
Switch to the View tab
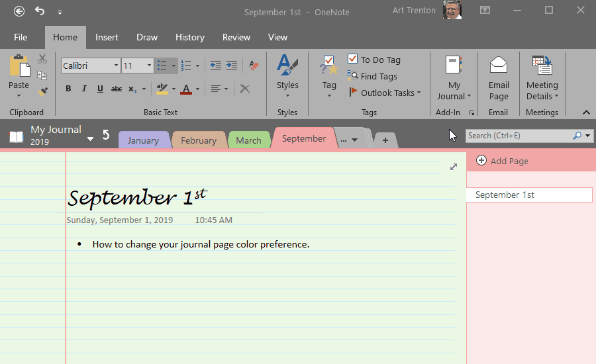pyautogui.click(x=277, y=37)
